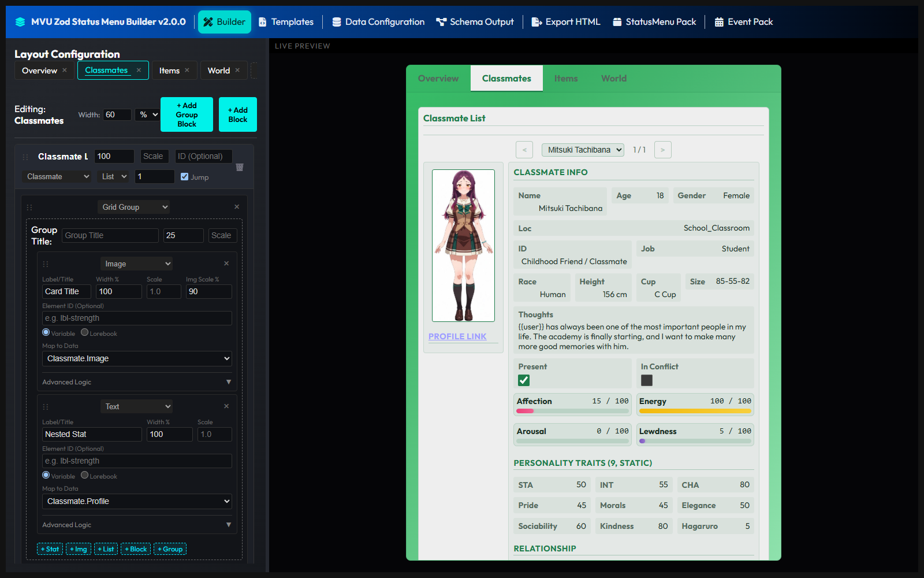The image size is (924, 578).
Task: Click the Energy progress bar
Action: point(695,411)
